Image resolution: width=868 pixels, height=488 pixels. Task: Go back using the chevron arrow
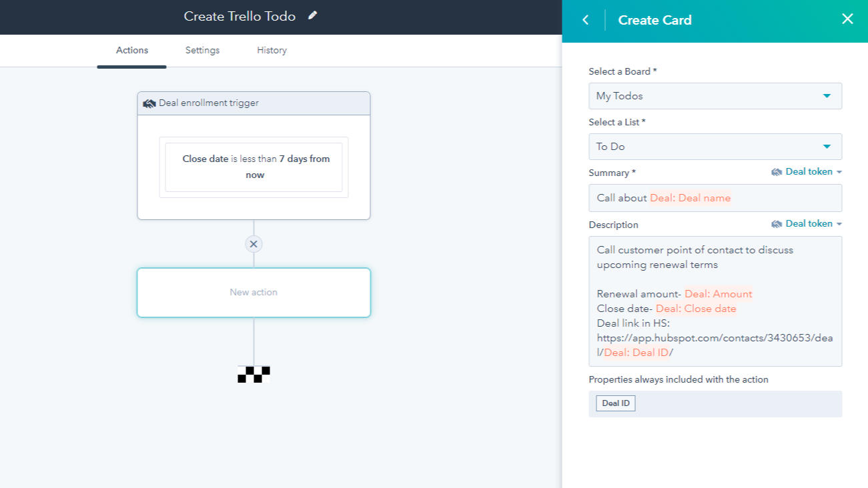(x=586, y=20)
